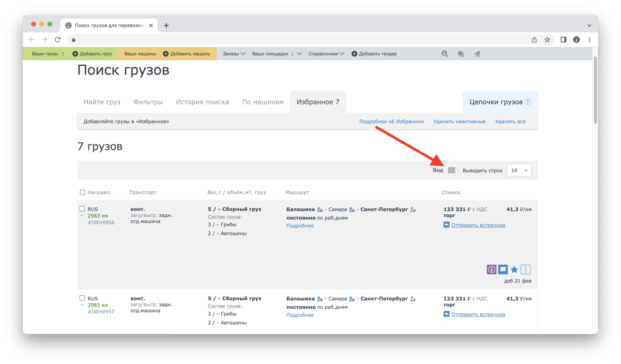This screenshot has height=364, width=621.
Task: Click the cargo ID #IWH4956 text
Action: coord(101,223)
